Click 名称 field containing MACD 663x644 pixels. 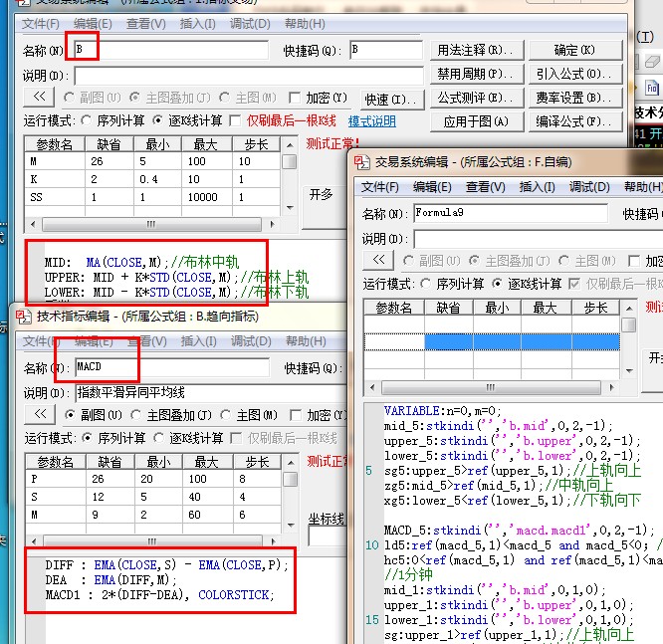(172, 367)
